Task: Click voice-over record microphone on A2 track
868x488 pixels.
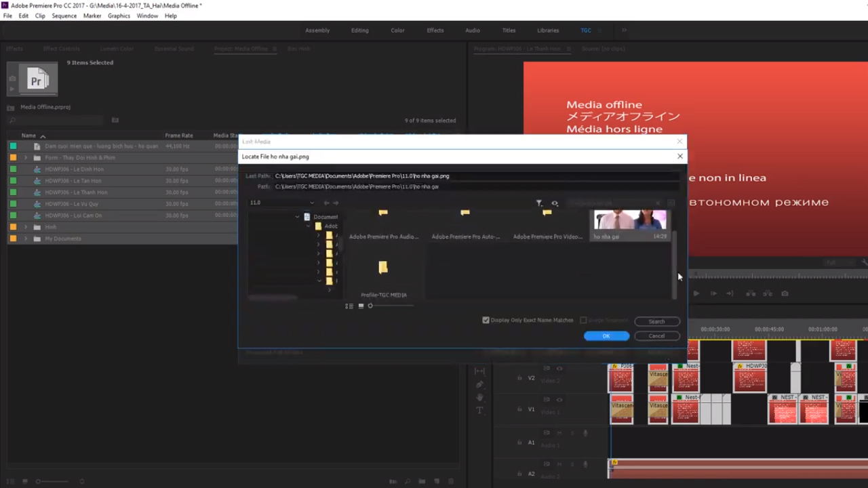Action: click(x=585, y=464)
